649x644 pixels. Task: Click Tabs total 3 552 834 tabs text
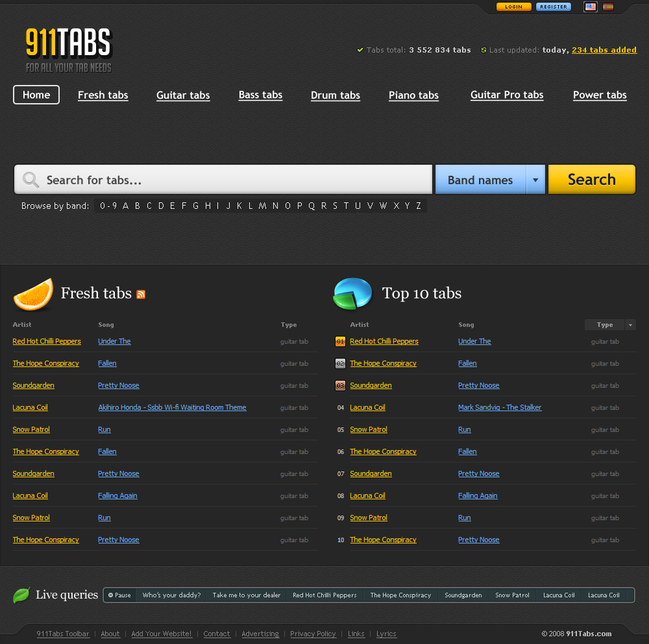(419, 50)
